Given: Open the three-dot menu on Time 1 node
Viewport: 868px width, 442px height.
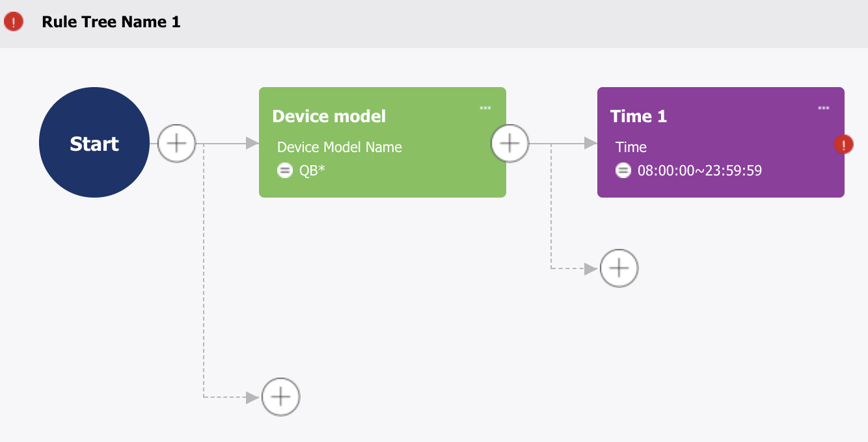Looking at the screenshot, I should click(824, 108).
